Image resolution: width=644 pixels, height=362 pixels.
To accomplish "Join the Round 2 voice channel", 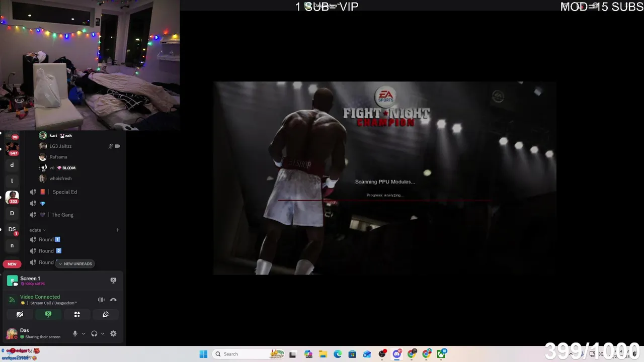I will point(74,251).
